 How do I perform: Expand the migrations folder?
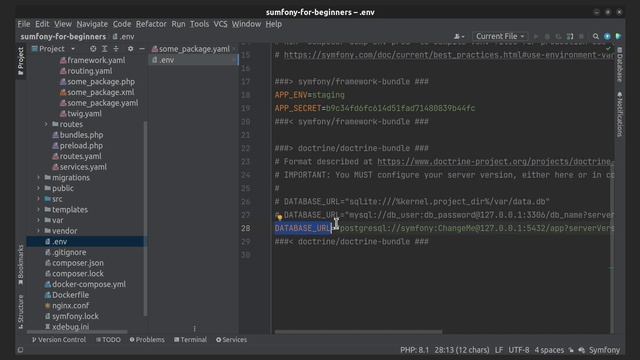(x=39, y=178)
